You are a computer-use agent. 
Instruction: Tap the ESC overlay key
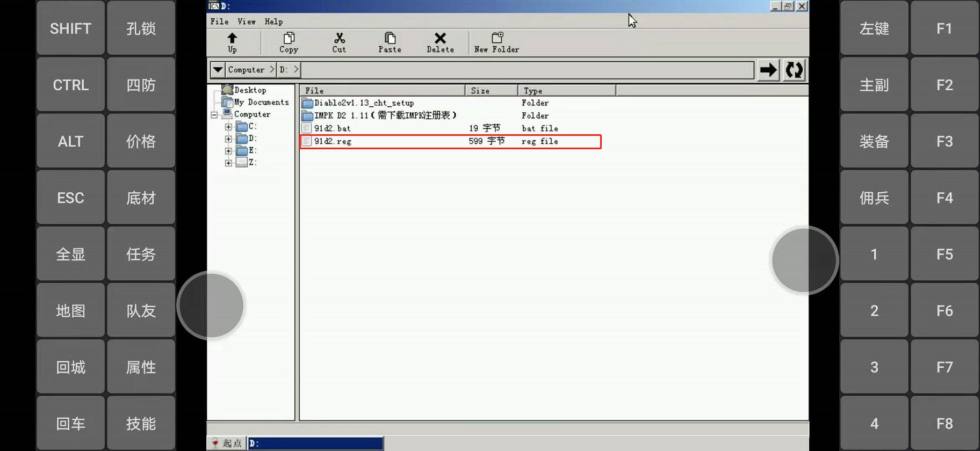click(x=70, y=198)
